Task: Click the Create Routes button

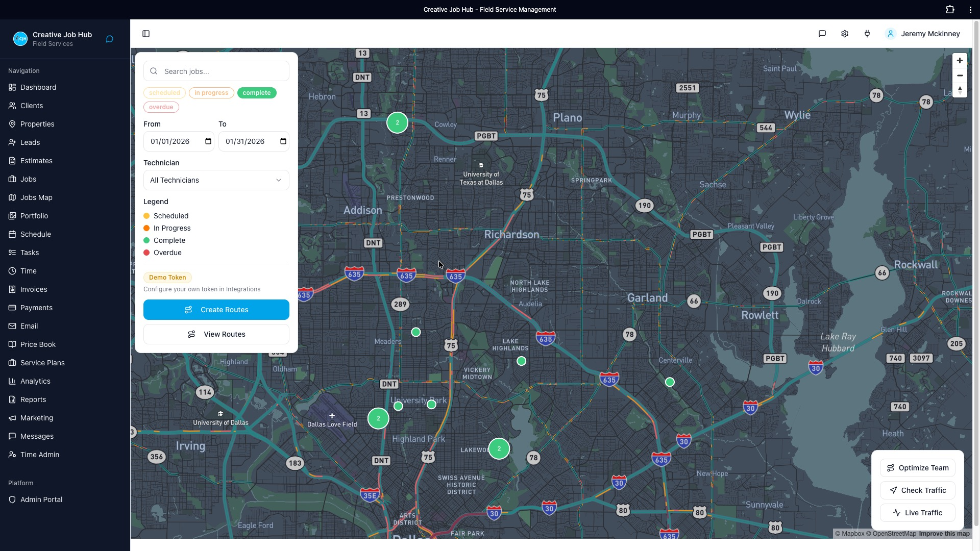Action: 216,309
